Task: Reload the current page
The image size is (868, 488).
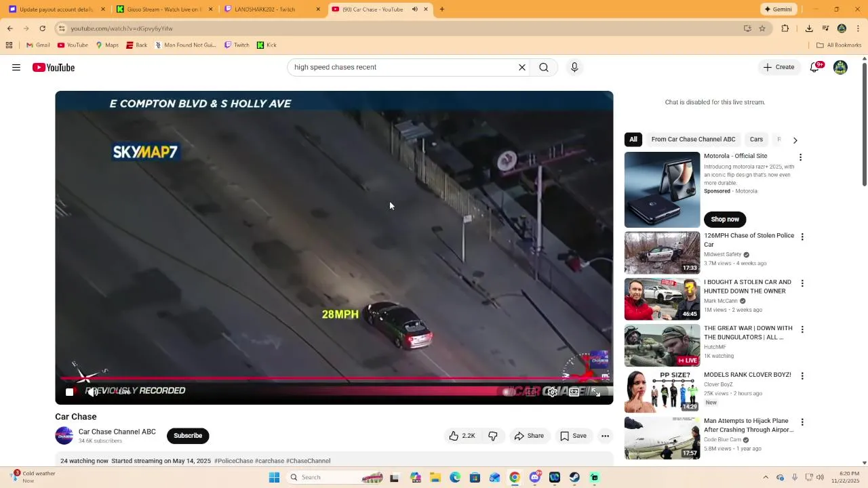Action: [42, 28]
